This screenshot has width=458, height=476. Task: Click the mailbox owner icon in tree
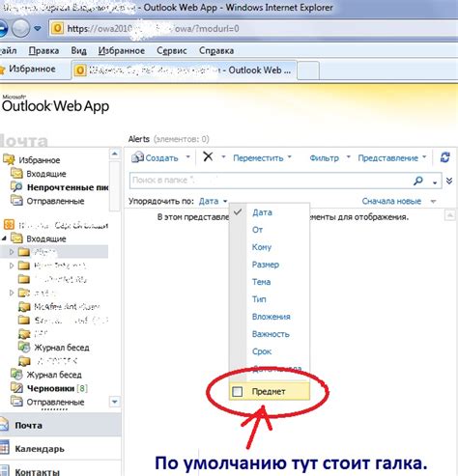point(9,224)
